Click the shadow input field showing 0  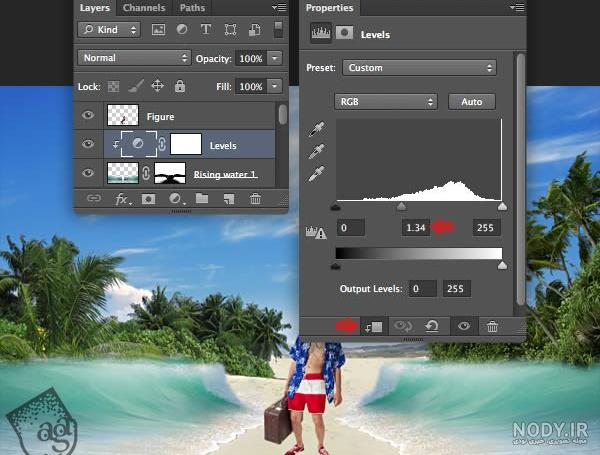pos(351,228)
